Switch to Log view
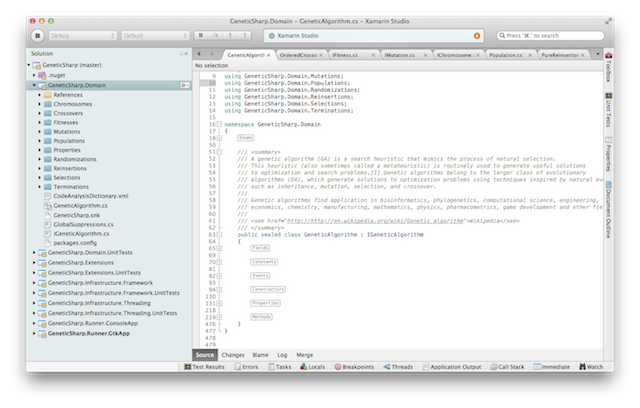640x408 pixels. tap(282, 355)
